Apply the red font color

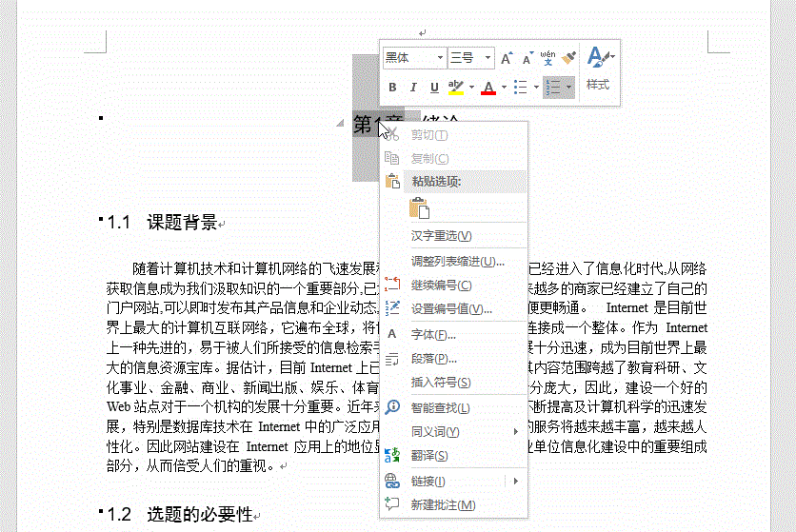pos(488,88)
